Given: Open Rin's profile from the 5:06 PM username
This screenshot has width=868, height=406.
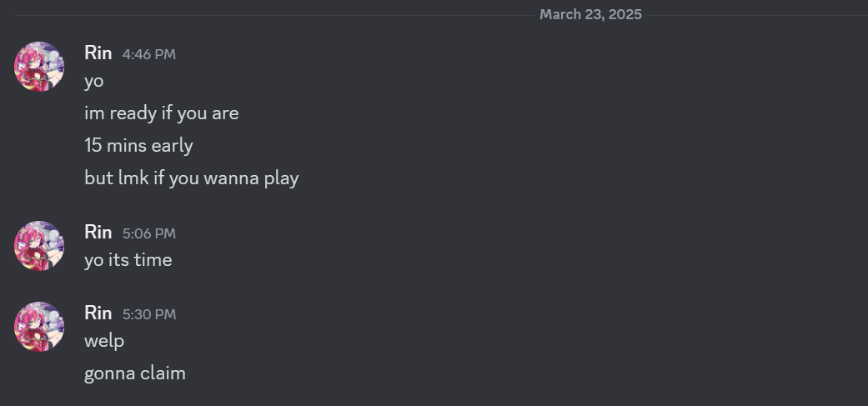Looking at the screenshot, I should pyautogui.click(x=98, y=233).
